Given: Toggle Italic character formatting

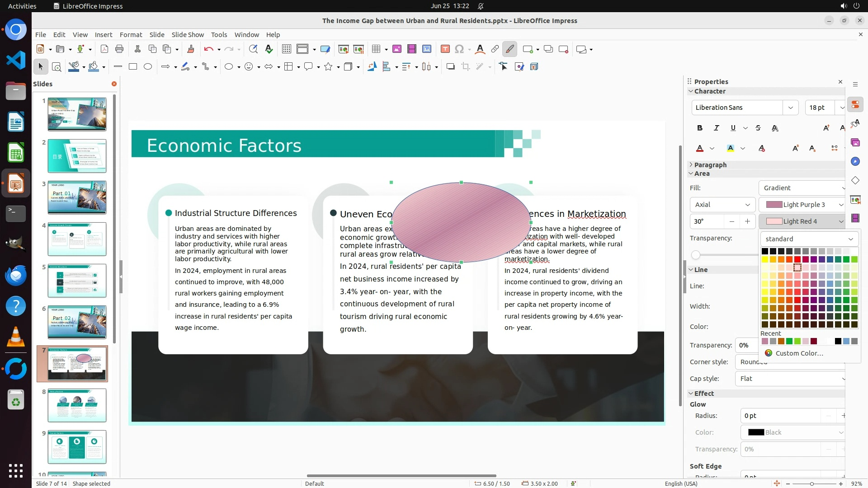Looking at the screenshot, I should 716,128.
